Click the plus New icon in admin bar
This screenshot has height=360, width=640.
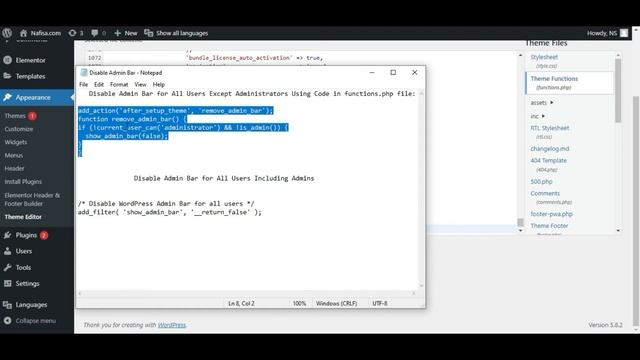point(118,33)
